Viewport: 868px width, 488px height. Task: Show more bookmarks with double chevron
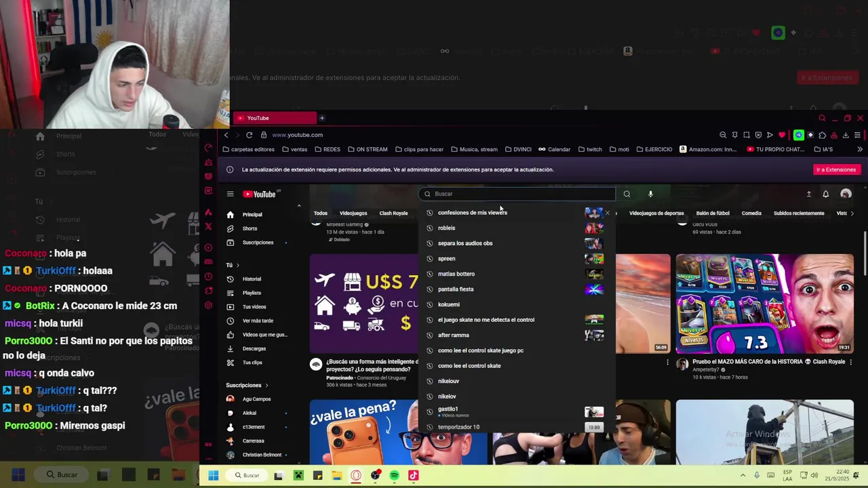tap(860, 149)
